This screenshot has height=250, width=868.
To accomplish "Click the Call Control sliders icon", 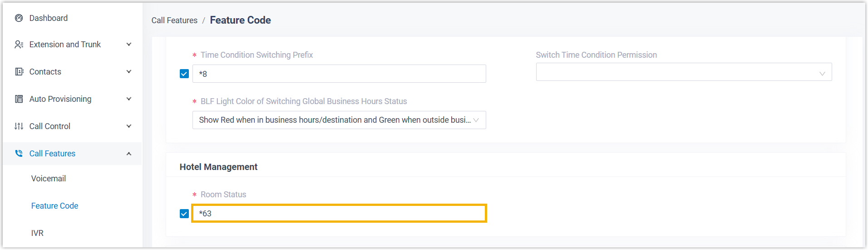I will (19, 126).
